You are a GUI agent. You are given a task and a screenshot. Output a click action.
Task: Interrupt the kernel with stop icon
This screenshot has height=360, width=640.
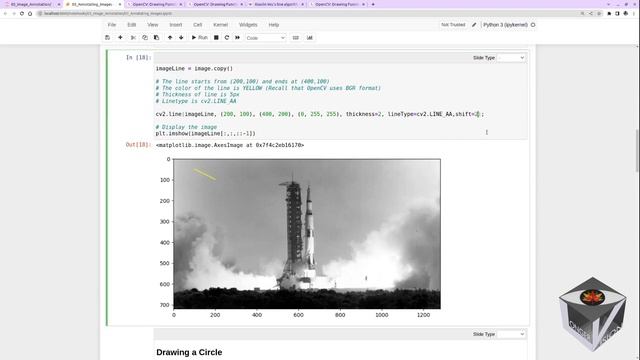[216, 38]
